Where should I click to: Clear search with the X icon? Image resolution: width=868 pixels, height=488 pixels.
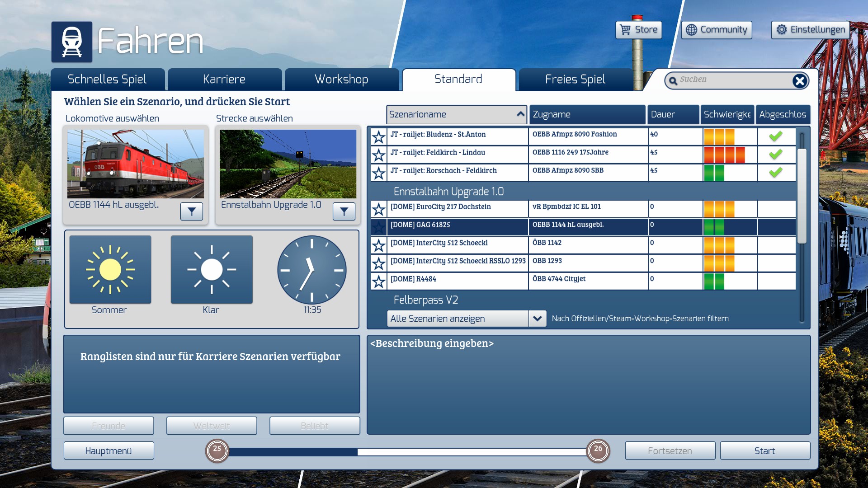[799, 81]
